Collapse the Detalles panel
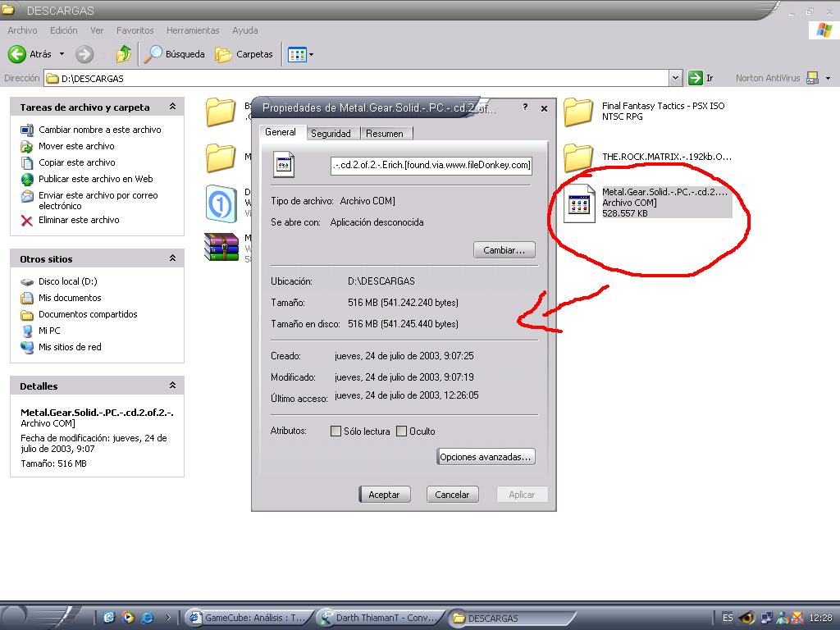840x630 pixels. (172, 386)
